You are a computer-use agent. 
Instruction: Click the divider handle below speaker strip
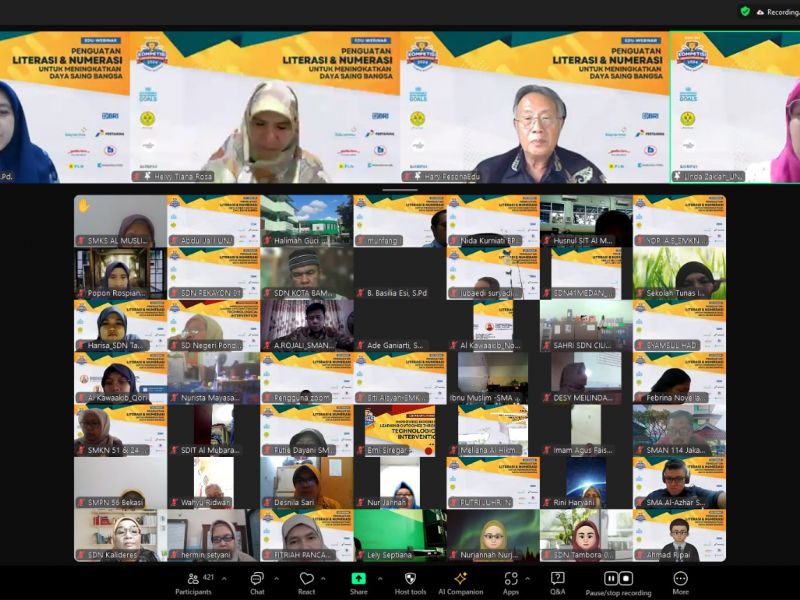[400, 189]
